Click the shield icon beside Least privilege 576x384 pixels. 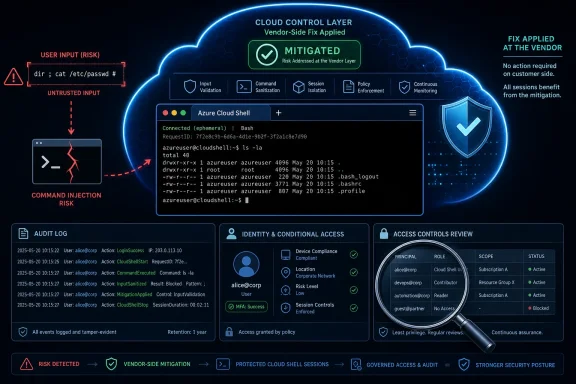pyautogui.click(x=383, y=332)
